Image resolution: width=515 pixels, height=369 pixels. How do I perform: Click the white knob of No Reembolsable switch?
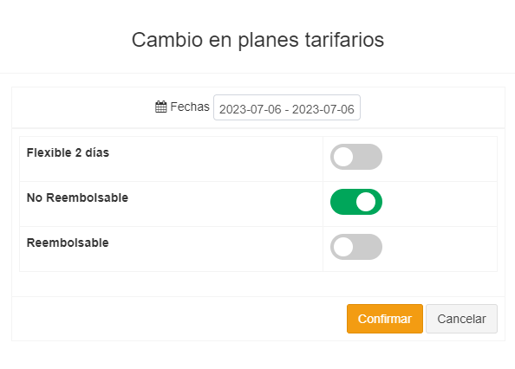pos(366,202)
